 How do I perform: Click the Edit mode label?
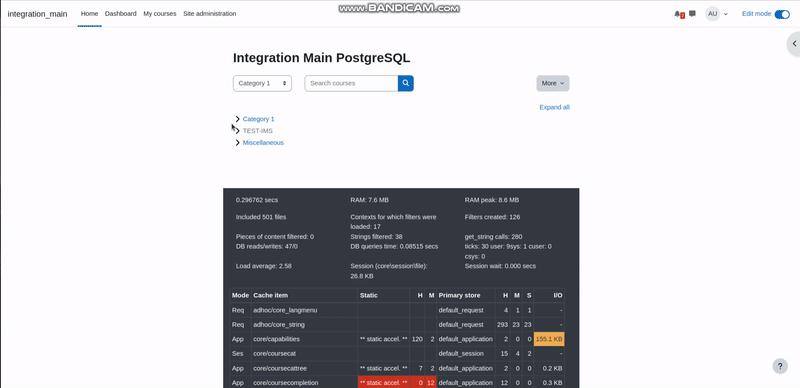tap(756, 14)
